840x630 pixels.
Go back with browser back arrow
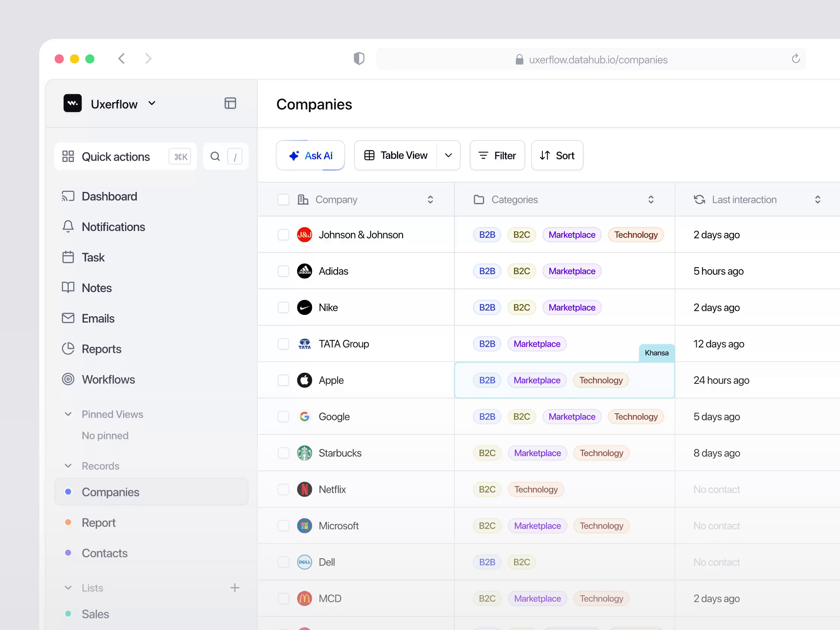[x=122, y=59]
